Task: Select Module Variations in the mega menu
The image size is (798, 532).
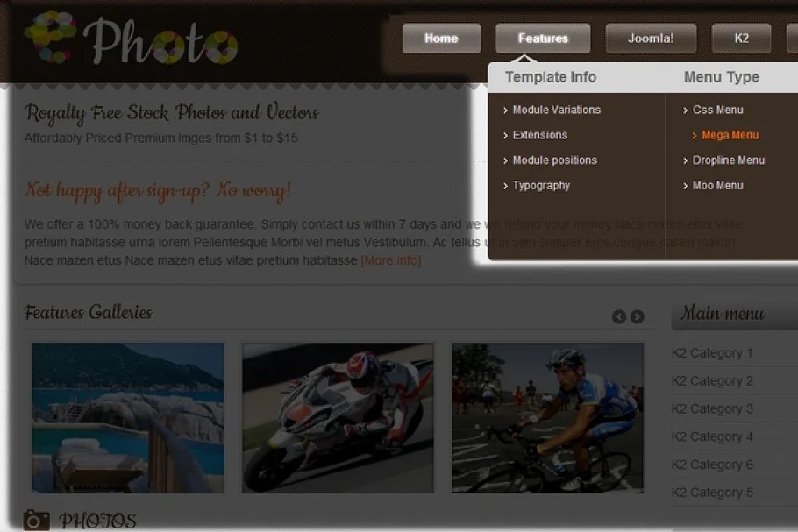Action: point(556,110)
